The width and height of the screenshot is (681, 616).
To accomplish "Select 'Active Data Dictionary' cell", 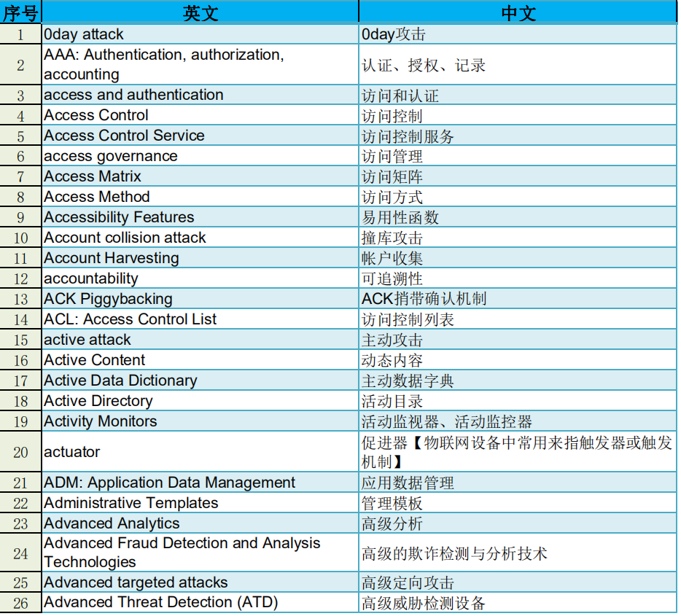I will coord(201,381).
